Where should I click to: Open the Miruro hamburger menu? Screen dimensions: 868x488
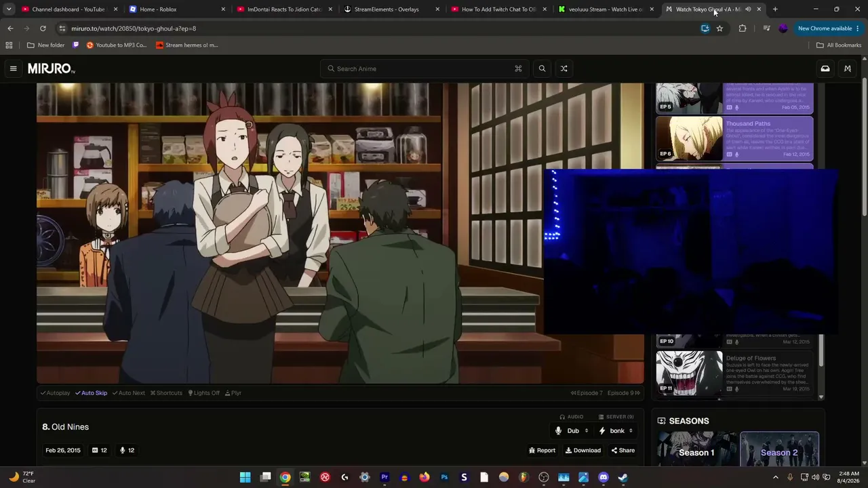point(13,68)
